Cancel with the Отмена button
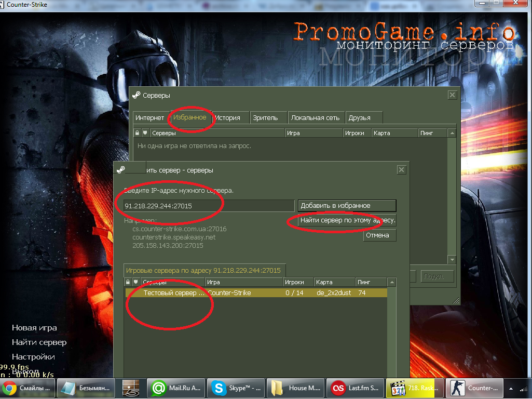532x399 pixels. (379, 235)
